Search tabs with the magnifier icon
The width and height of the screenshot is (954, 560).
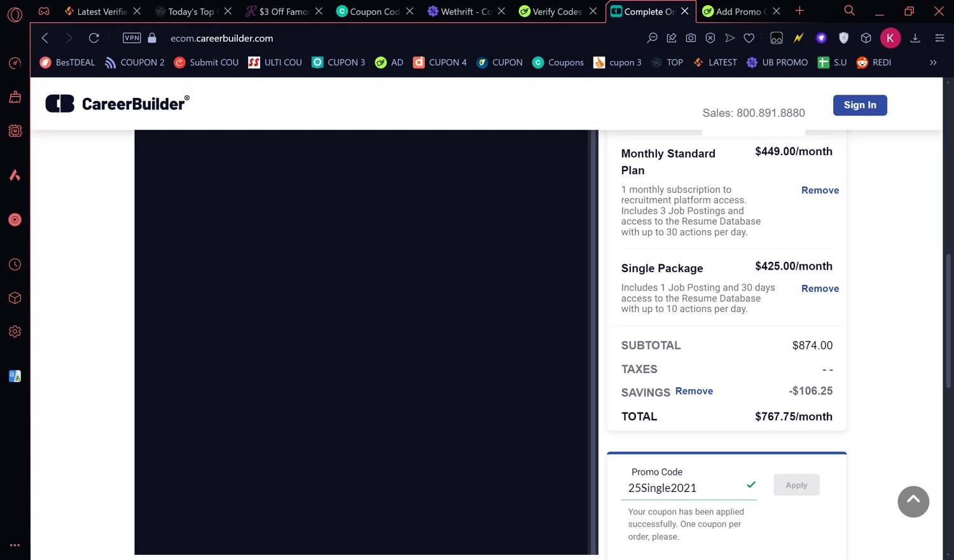[x=849, y=11]
